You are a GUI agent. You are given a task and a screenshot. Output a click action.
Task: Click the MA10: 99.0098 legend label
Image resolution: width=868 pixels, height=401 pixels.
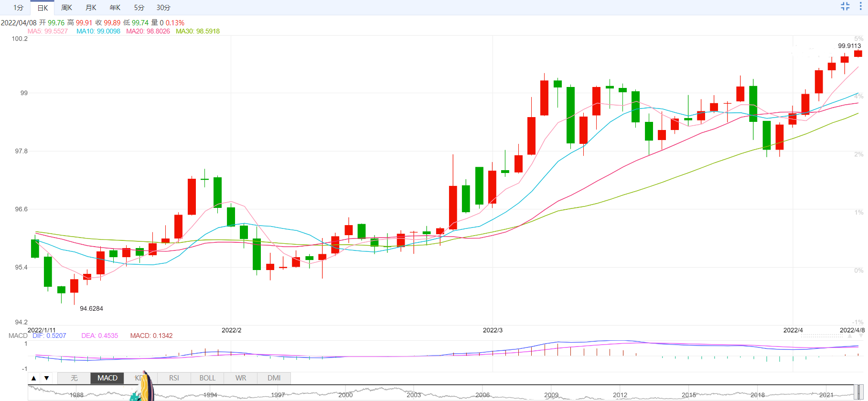[x=98, y=31]
